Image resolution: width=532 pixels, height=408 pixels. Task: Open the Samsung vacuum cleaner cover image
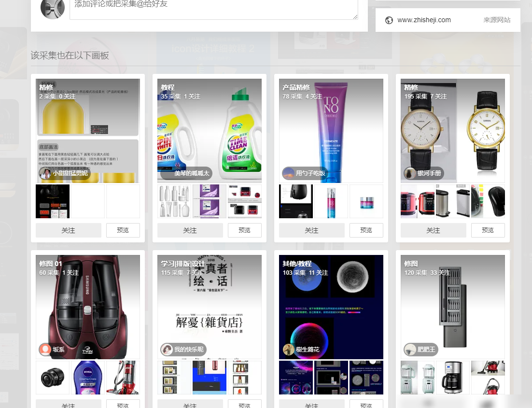(x=88, y=307)
